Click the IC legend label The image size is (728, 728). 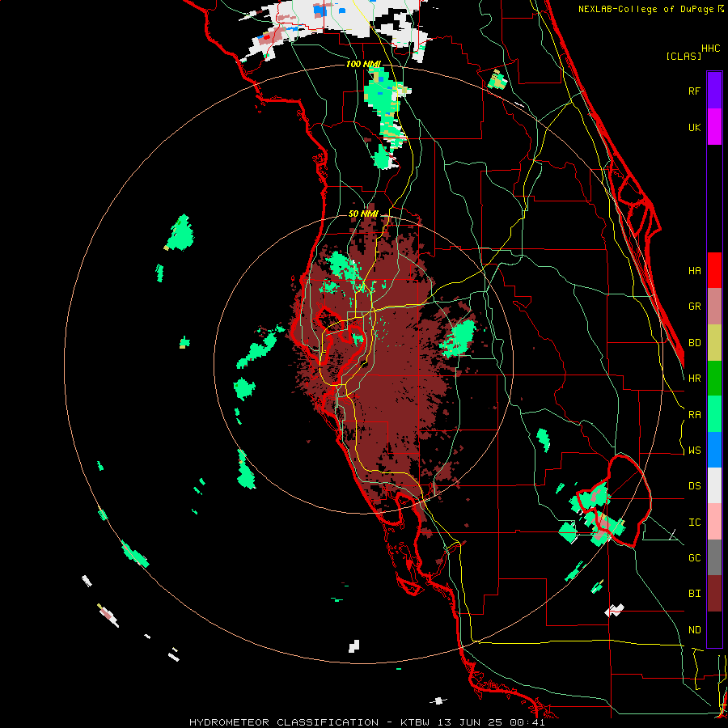pos(694,523)
